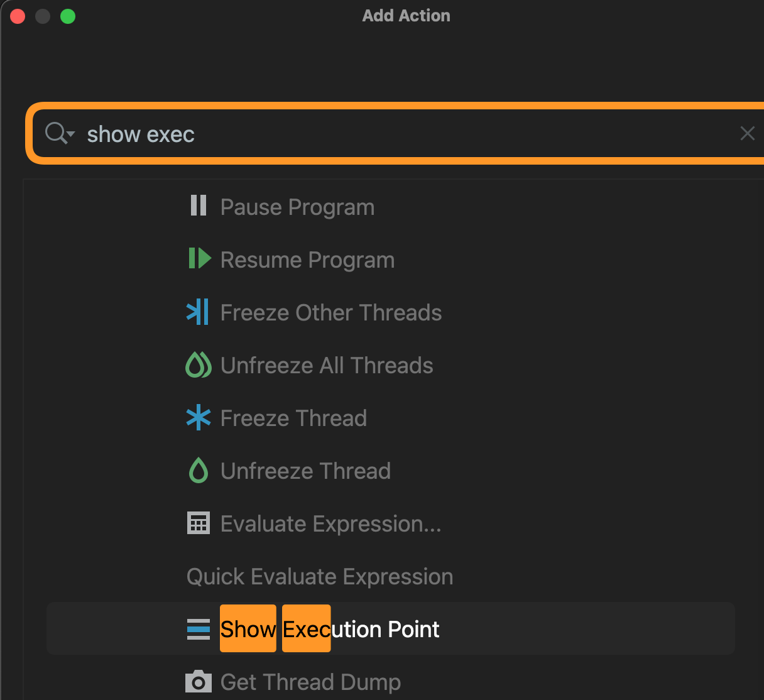Select the Pause Program icon
764x700 pixels.
tap(199, 206)
